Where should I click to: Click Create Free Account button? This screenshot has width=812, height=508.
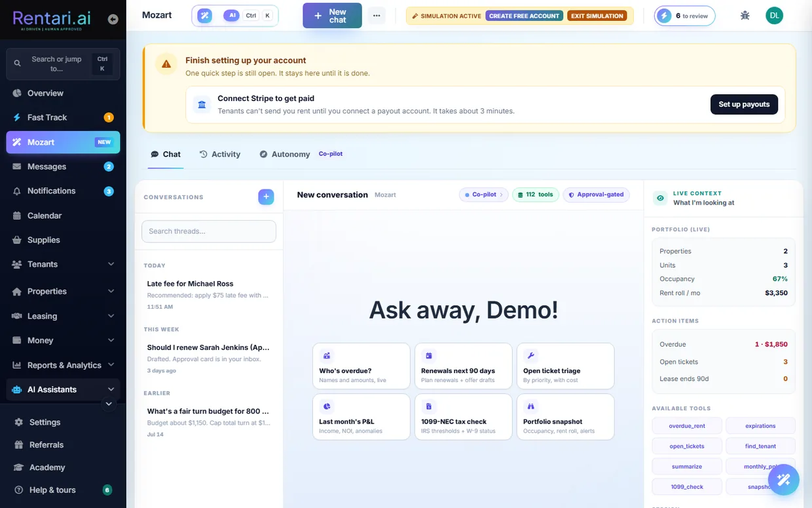[525, 16]
